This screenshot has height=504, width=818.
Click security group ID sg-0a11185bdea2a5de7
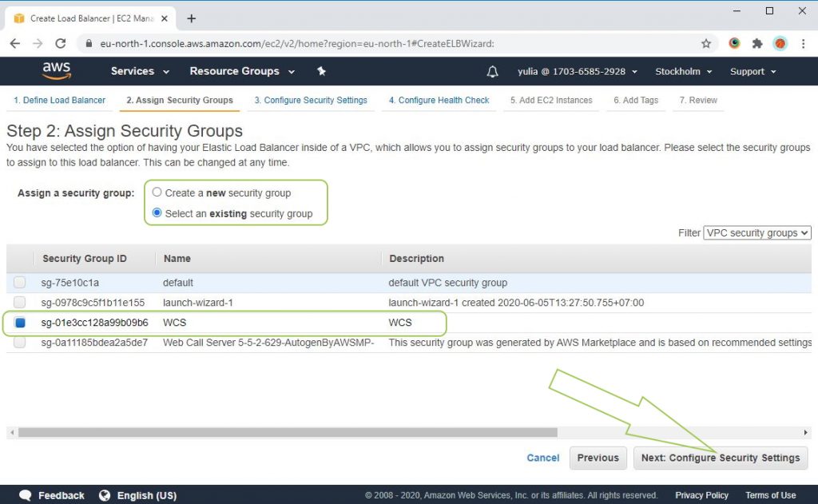(94, 343)
